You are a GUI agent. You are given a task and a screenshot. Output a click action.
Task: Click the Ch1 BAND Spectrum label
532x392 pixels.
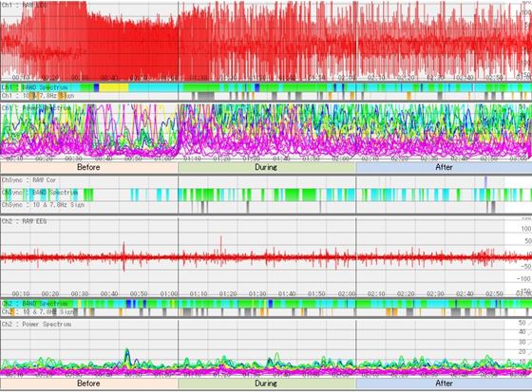click(x=34, y=87)
